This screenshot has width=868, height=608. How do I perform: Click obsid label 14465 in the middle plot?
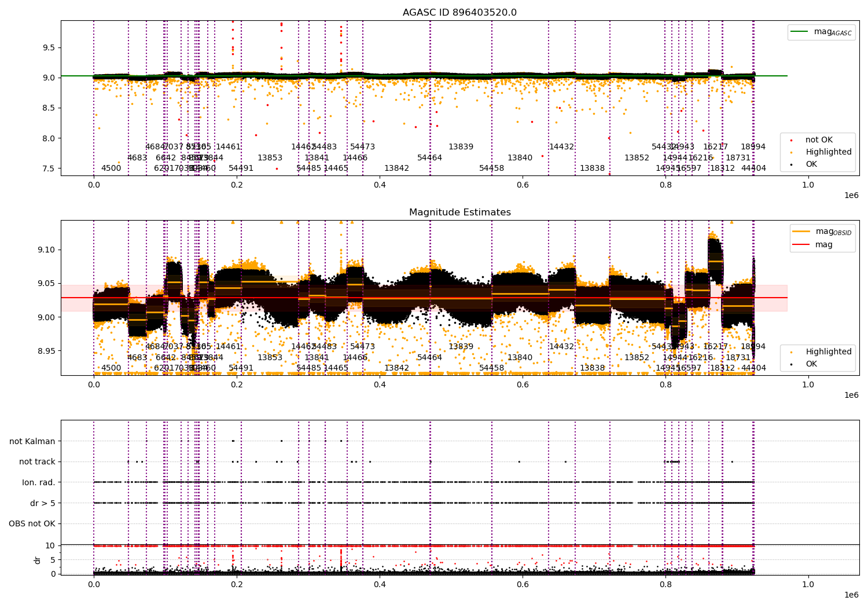(336, 368)
